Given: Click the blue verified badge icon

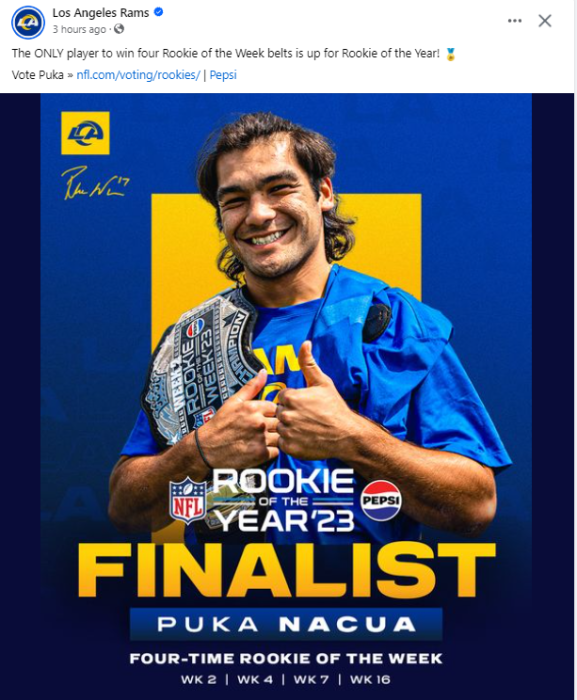Looking at the screenshot, I should point(158,12).
